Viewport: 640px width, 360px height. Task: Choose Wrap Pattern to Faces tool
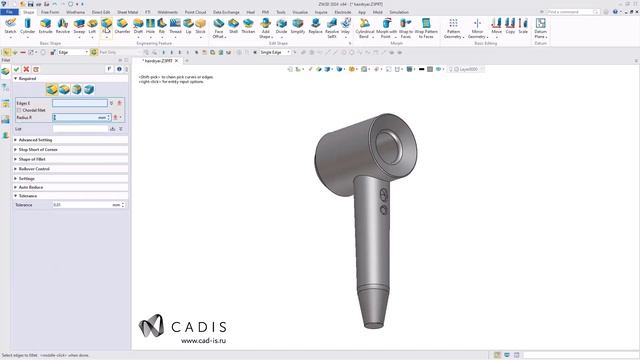click(x=426, y=29)
